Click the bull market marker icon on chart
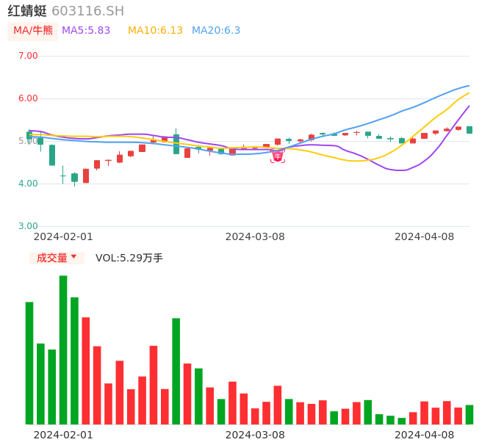 point(278,156)
